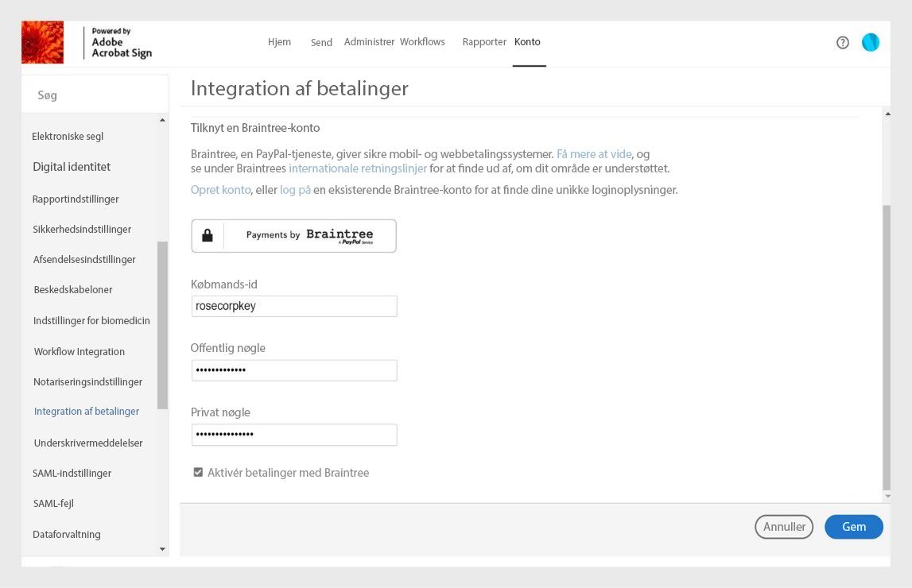Click the blue user avatar icon
Viewport: 912px width, 588px height.
coord(871,42)
